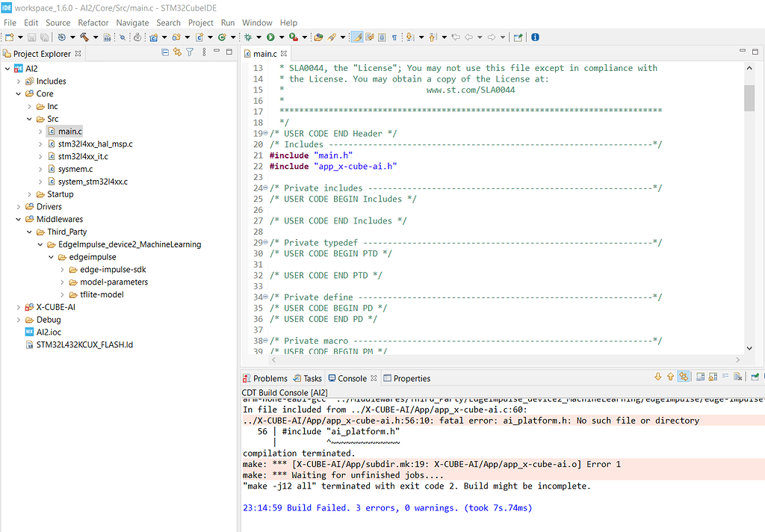
Task: Expand the Drivers folder
Action: (17, 206)
